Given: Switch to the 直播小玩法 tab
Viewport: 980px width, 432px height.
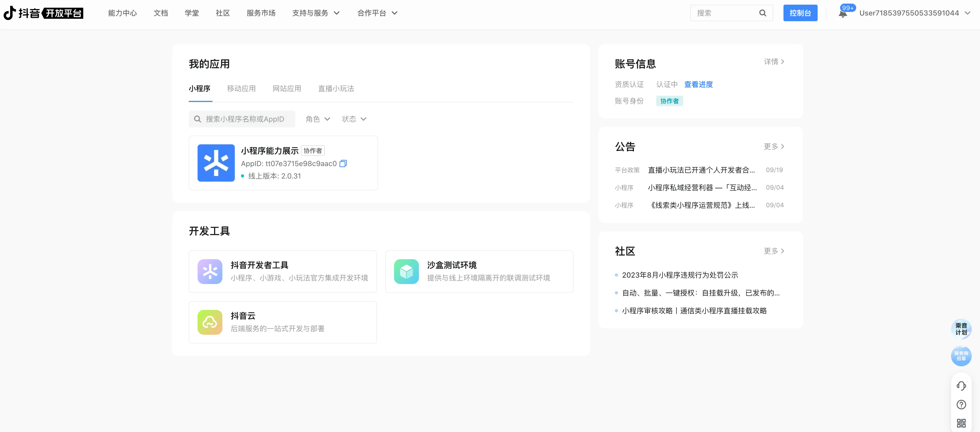Looking at the screenshot, I should pos(336,88).
